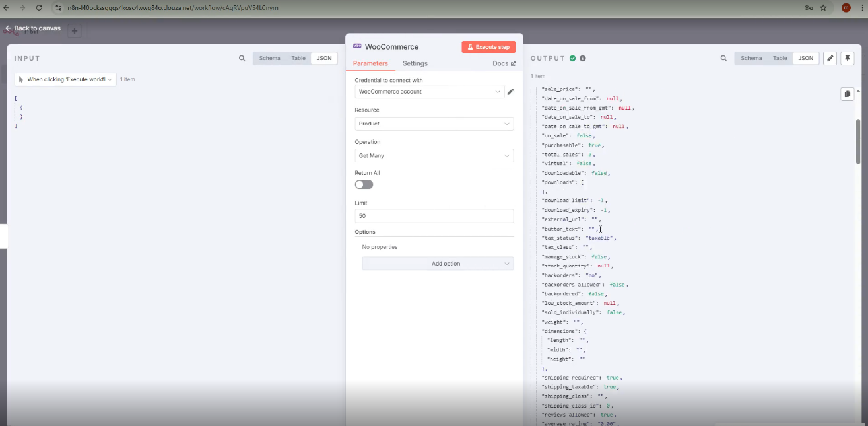Image resolution: width=868 pixels, height=426 pixels.
Task: Select the Parameters tab
Action: pyautogui.click(x=370, y=63)
